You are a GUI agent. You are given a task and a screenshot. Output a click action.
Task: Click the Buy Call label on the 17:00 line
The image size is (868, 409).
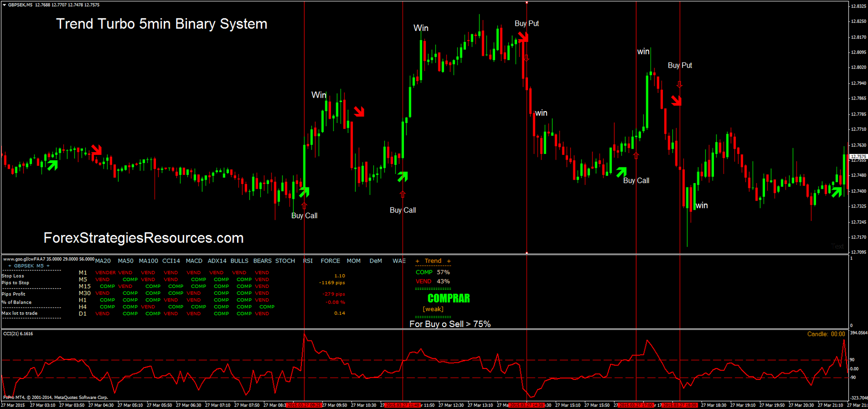click(x=636, y=181)
